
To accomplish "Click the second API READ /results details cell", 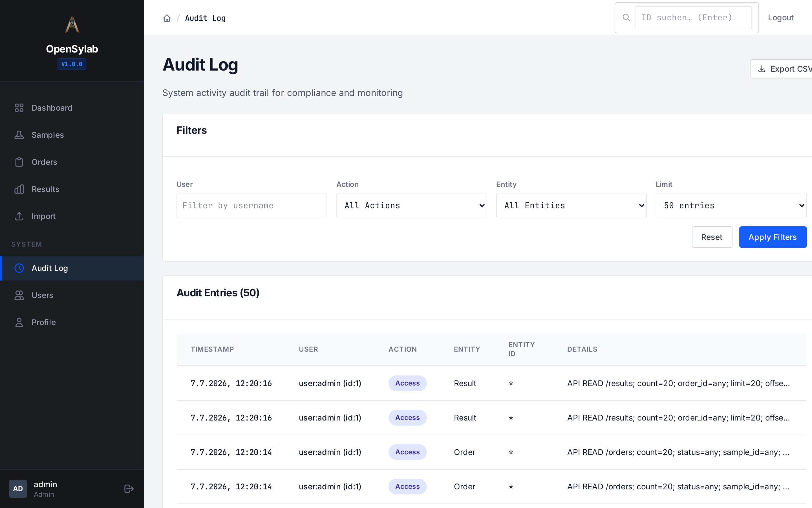I will 678,418.
